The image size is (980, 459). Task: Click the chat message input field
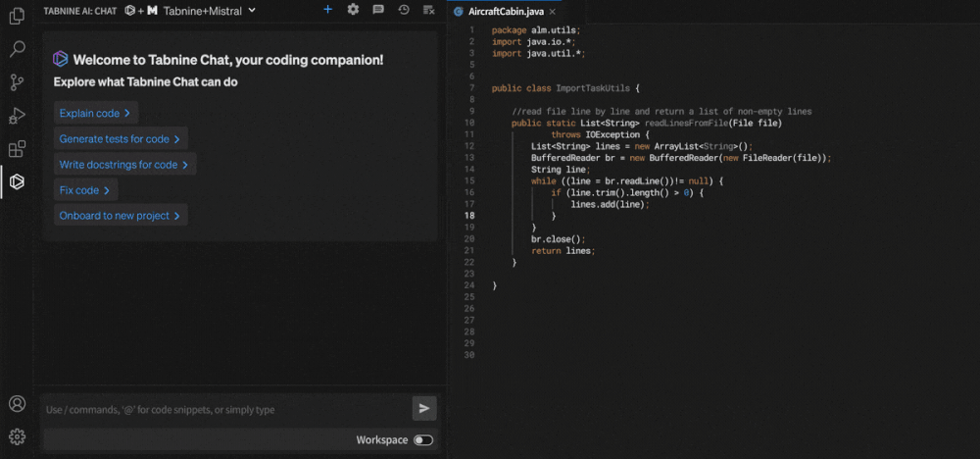coord(225,410)
